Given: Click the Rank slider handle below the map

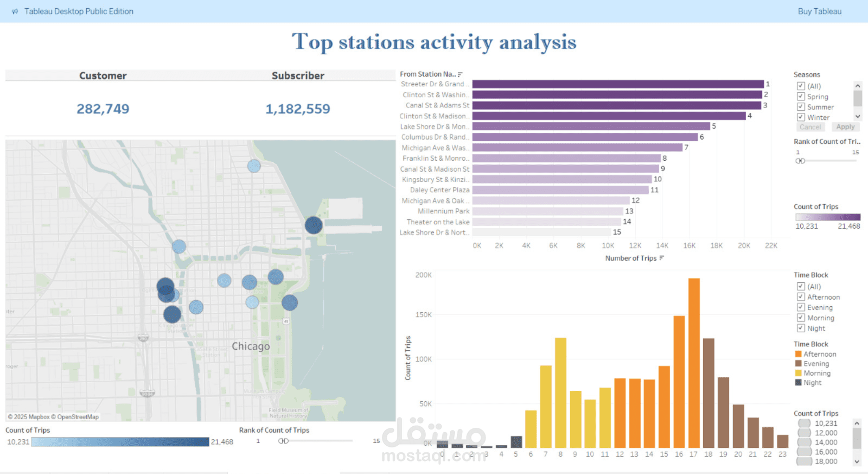Looking at the screenshot, I should 283,441.
